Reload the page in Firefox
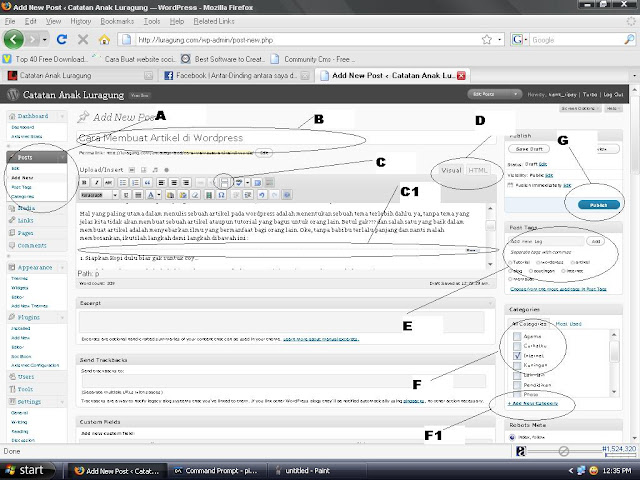This screenshot has width=640, height=480. 62,40
